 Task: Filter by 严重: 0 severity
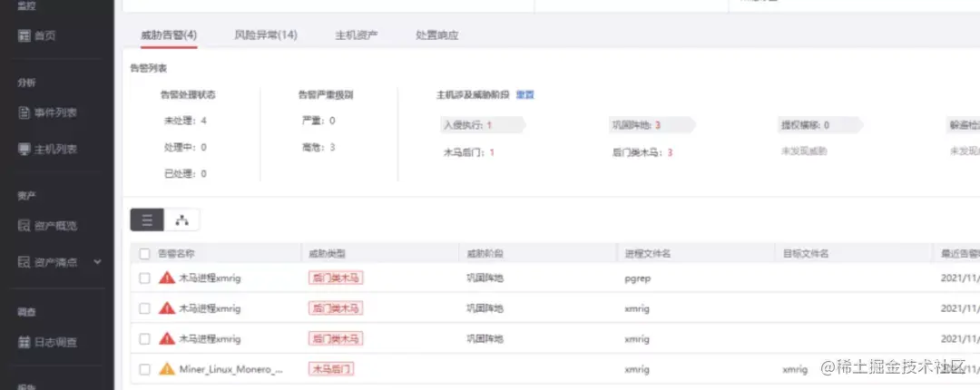tap(318, 121)
